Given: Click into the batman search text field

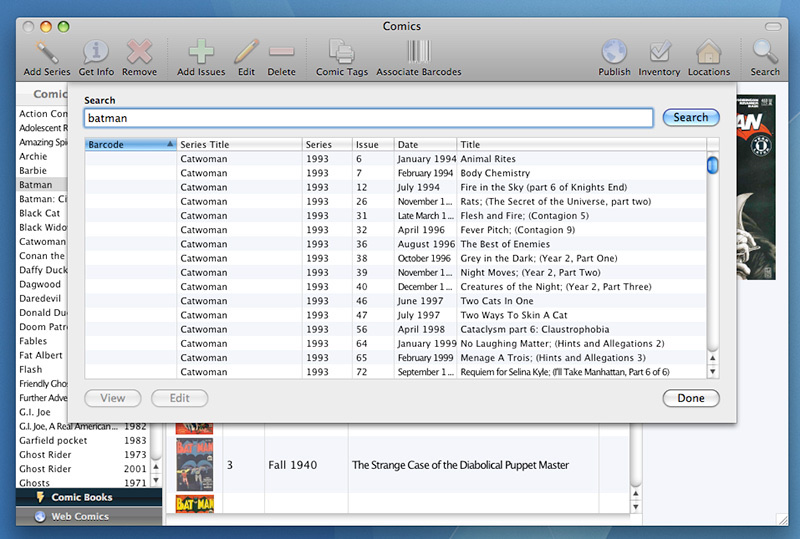Looking at the screenshot, I should 368,118.
